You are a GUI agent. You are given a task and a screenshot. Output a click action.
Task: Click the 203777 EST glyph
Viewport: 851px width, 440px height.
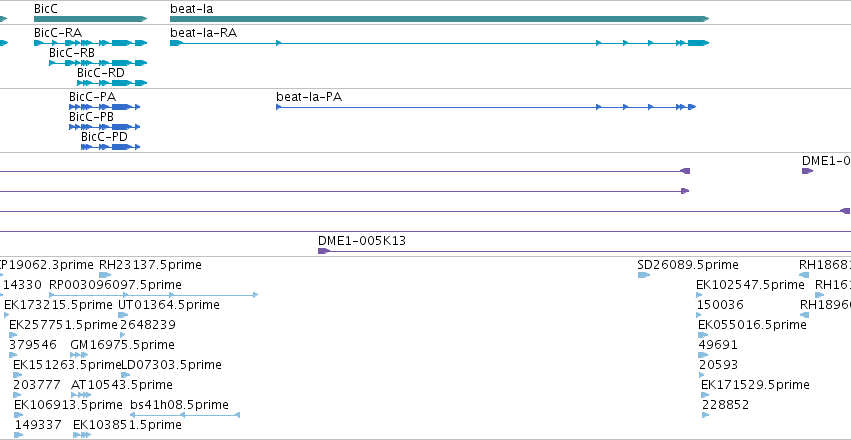click(17, 396)
